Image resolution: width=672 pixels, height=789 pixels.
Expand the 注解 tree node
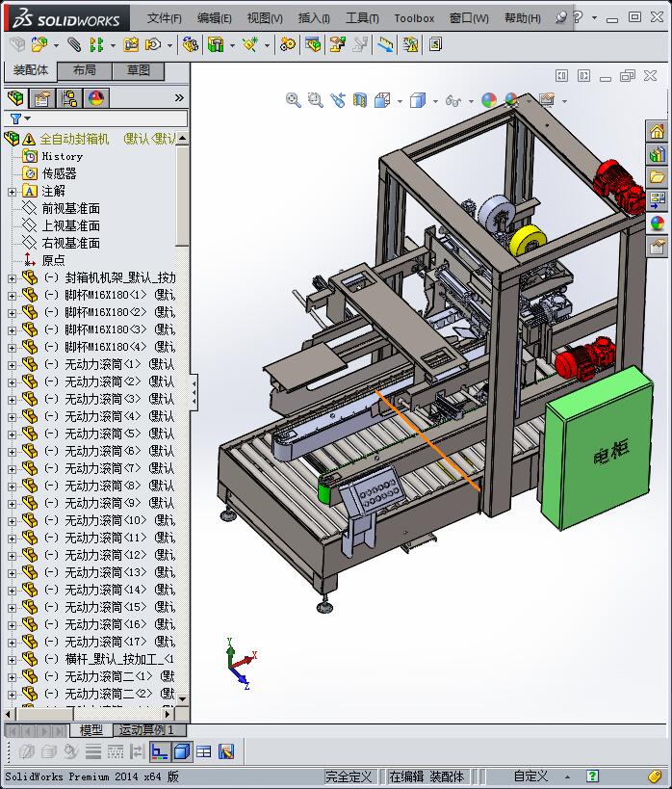pos(13,192)
